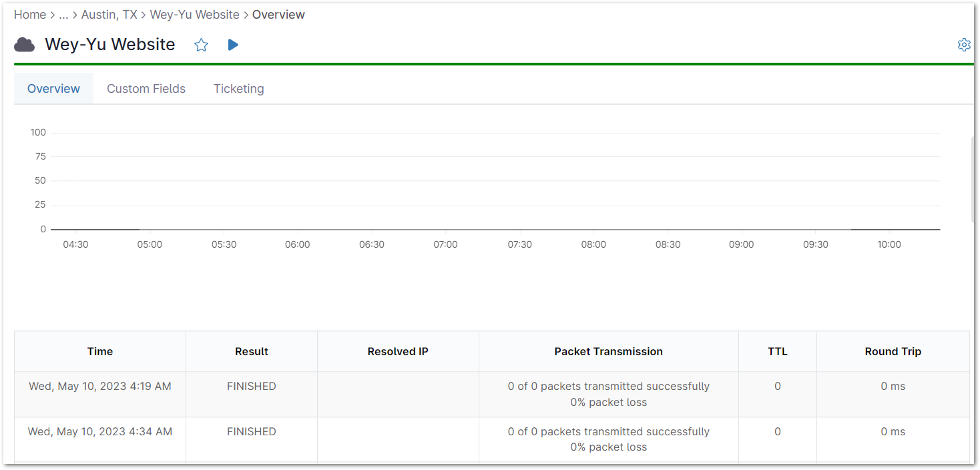Click the cloud device icon beside the title
980x470 pixels.
[x=24, y=44]
